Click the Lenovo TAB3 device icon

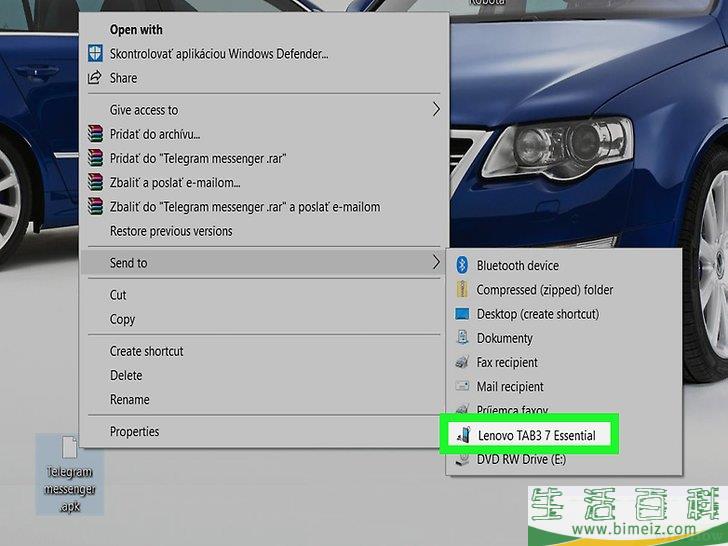(463, 435)
